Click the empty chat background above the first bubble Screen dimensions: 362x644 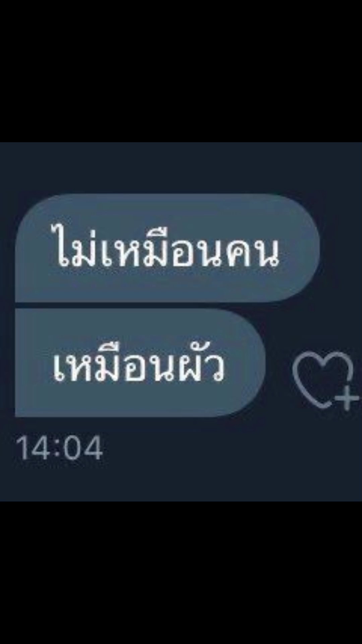[x=181, y=168]
